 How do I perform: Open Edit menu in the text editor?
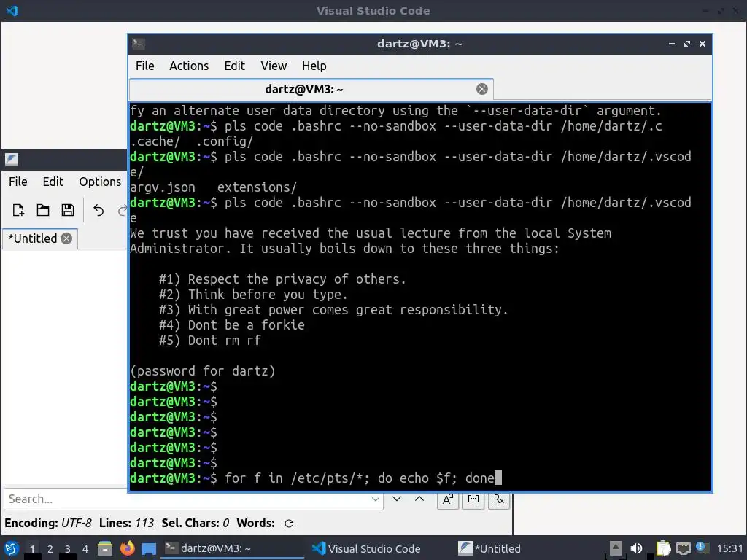coord(53,182)
